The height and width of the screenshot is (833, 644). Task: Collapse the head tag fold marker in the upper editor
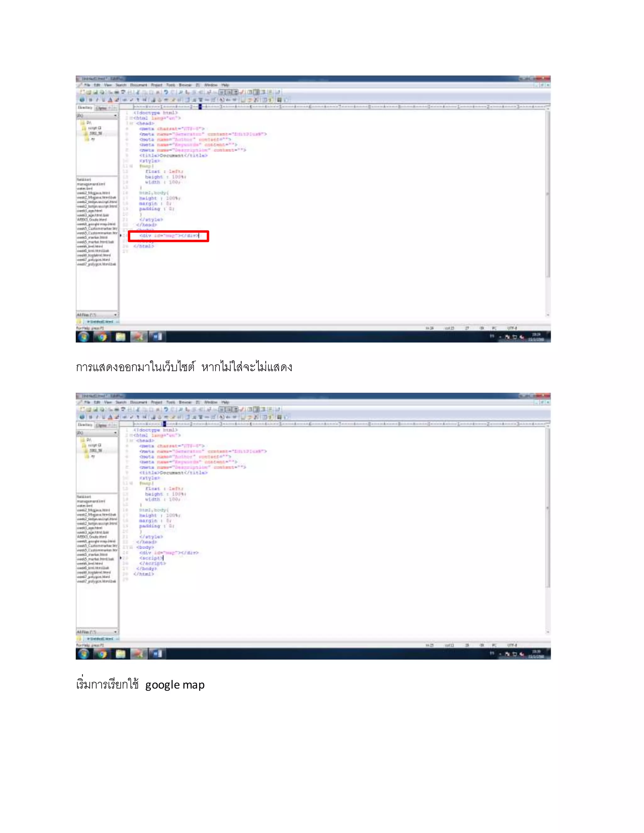click(131, 124)
